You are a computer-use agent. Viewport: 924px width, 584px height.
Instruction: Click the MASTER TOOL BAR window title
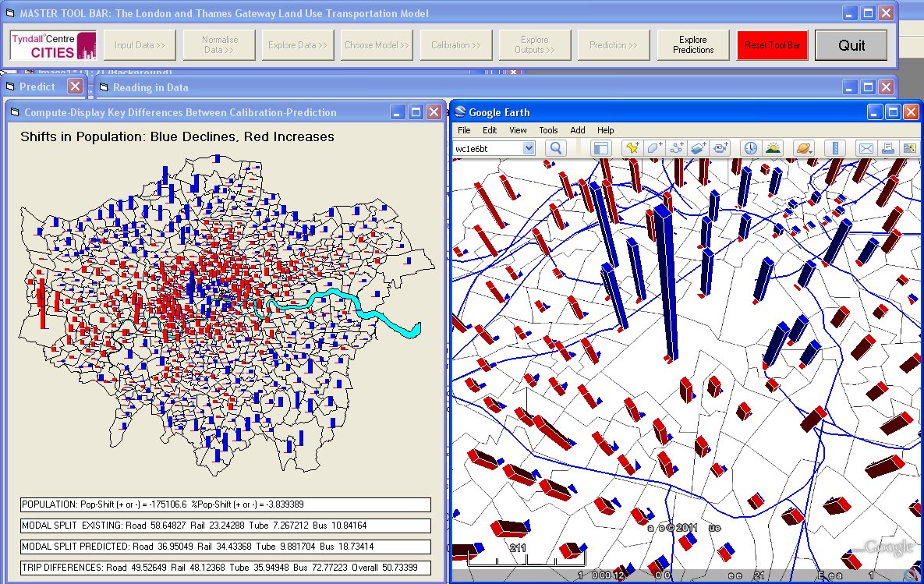225,13
